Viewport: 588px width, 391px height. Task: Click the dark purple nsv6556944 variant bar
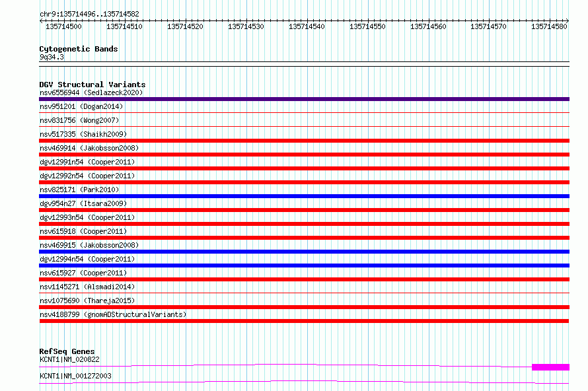click(x=304, y=99)
